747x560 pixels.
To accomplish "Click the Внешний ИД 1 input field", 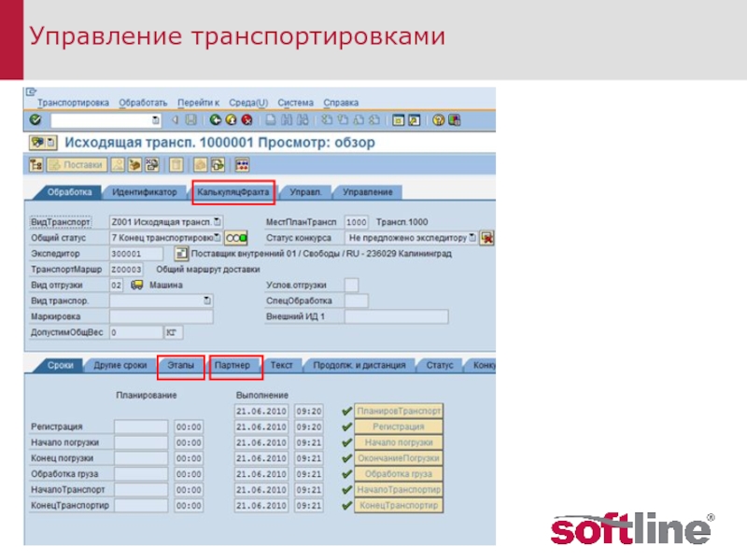I will click(x=396, y=316).
